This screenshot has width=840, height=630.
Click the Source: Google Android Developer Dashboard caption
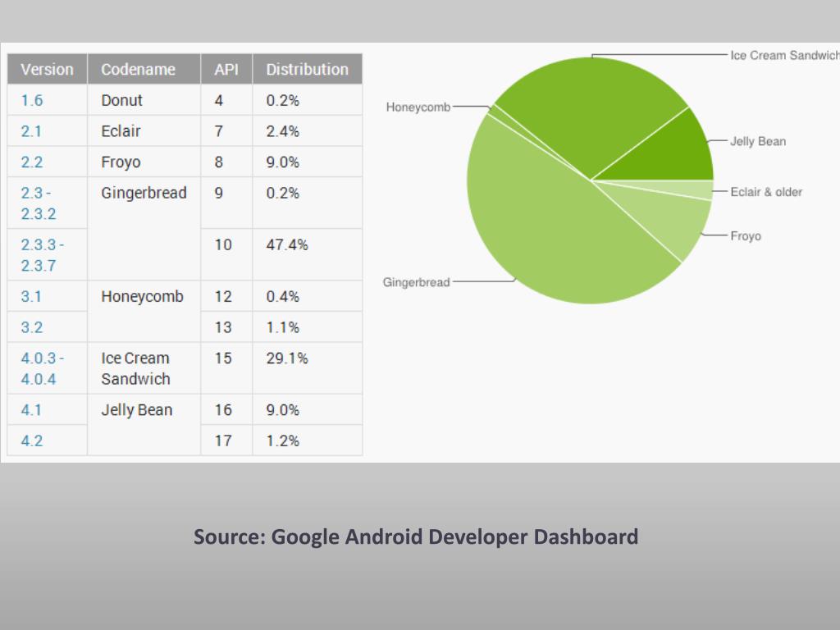point(416,536)
